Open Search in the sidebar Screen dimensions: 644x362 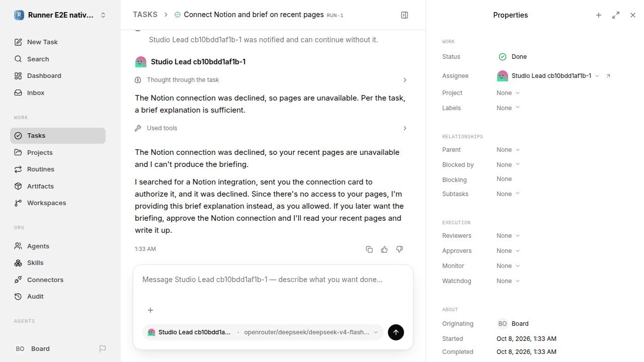58,59
